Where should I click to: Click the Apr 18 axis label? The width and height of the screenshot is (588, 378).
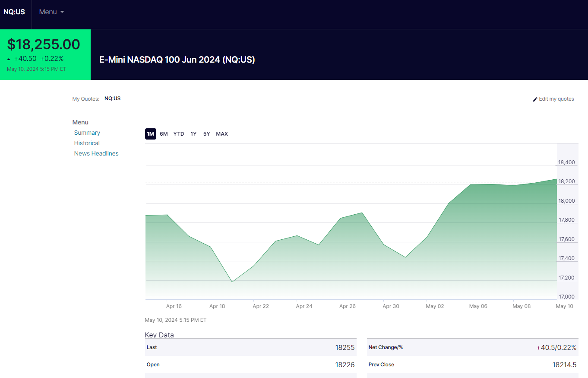coord(217,306)
